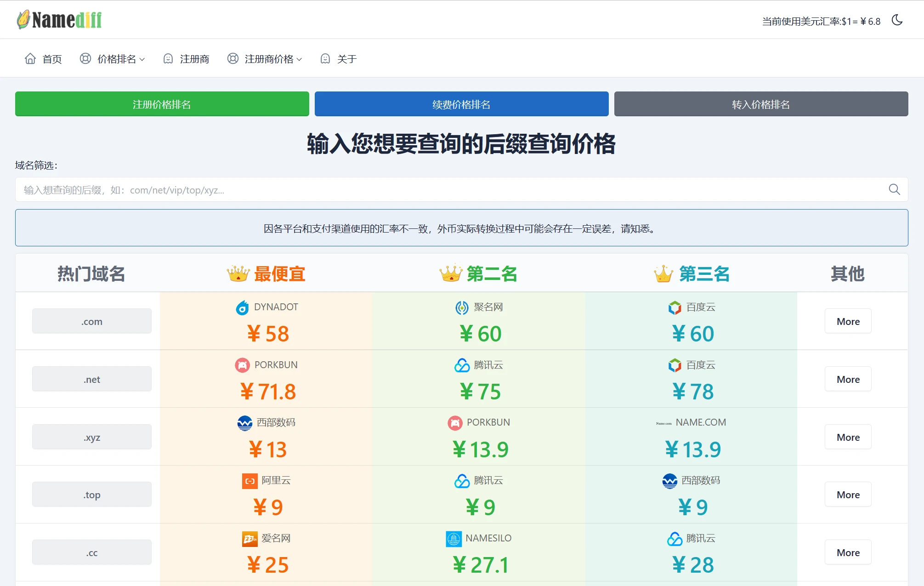This screenshot has height=586, width=924.
Task: Click the exchange rate notice banner
Action: [x=462, y=228]
